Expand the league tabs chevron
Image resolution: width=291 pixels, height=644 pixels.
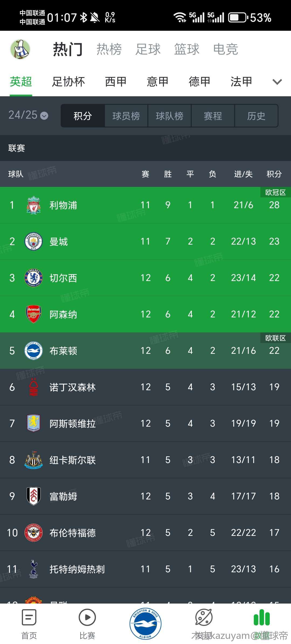click(277, 82)
